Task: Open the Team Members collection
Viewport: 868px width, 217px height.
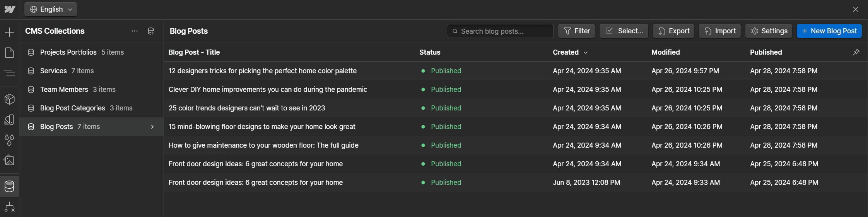Action: [64, 90]
